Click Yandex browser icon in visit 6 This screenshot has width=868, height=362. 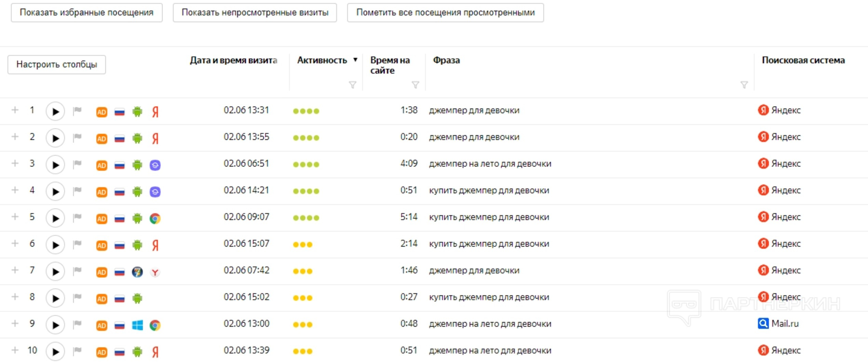(x=155, y=245)
